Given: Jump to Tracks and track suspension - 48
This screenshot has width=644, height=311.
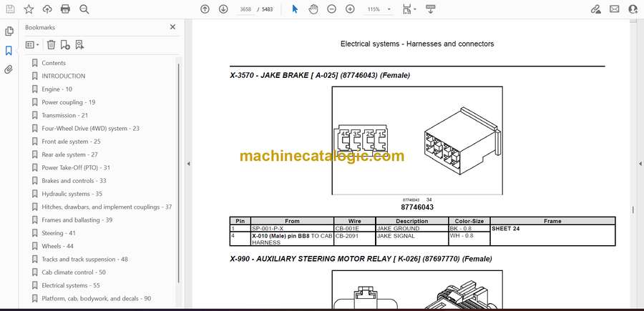Looking at the screenshot, I should 84,260.
